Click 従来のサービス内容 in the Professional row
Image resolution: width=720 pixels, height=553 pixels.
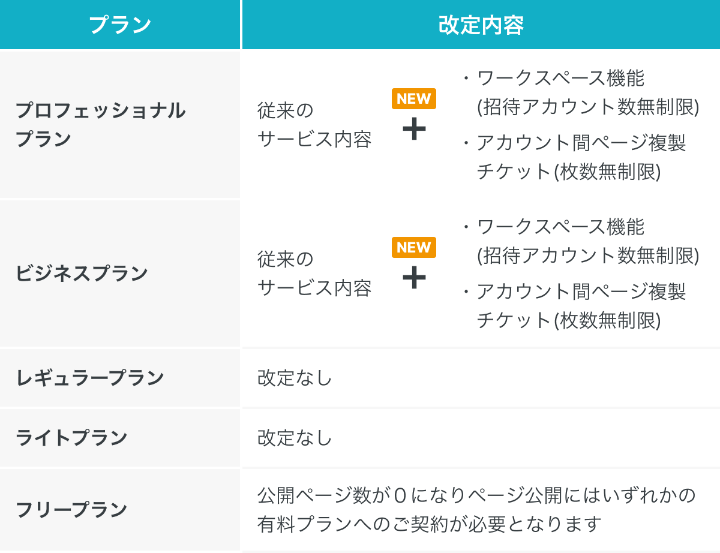click(314, 125)
